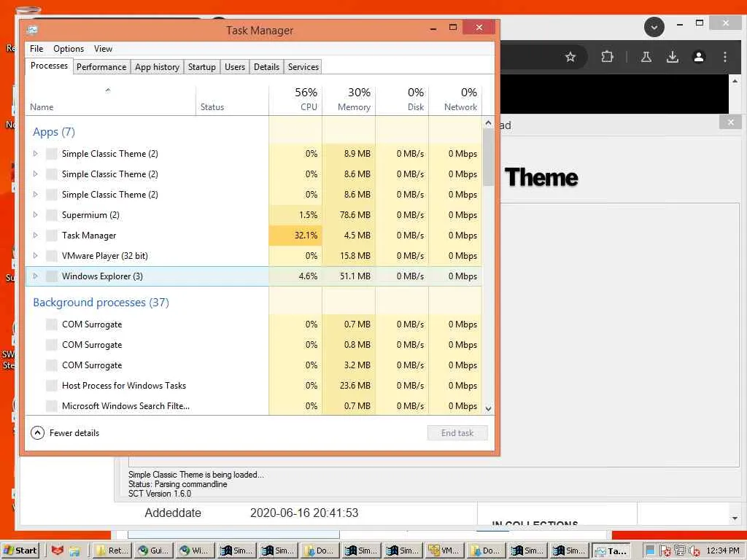747x560 pixels.
Task: Open browser Downloads arrow icon
Action: [x=672, y=57]
